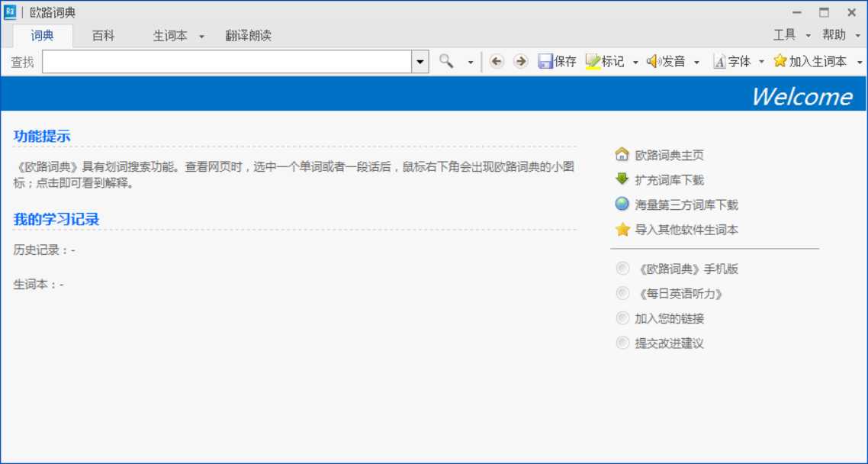Open the 帮助 menu
868x464 pixels.
[x=834, y=35]
